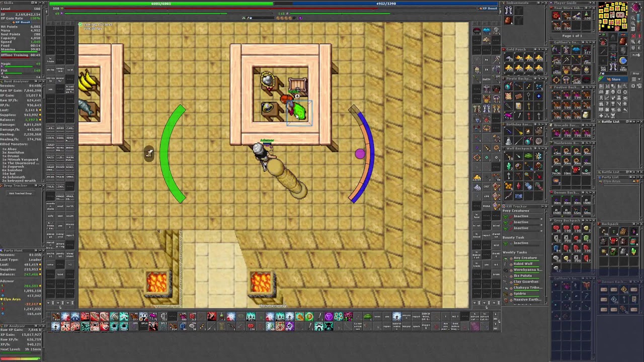Toggle the PvP mode button
This screenshot has width=644, height=362.
pos(636,55)
